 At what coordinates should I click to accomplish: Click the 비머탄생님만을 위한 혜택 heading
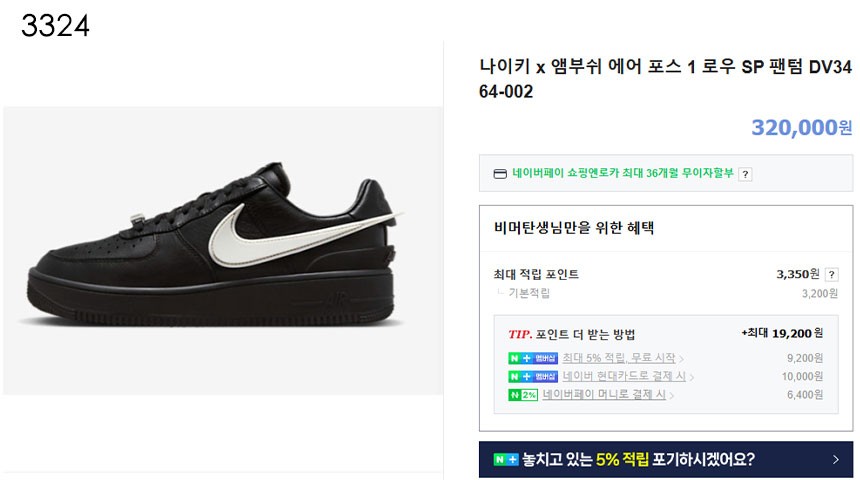pos(560,228)
